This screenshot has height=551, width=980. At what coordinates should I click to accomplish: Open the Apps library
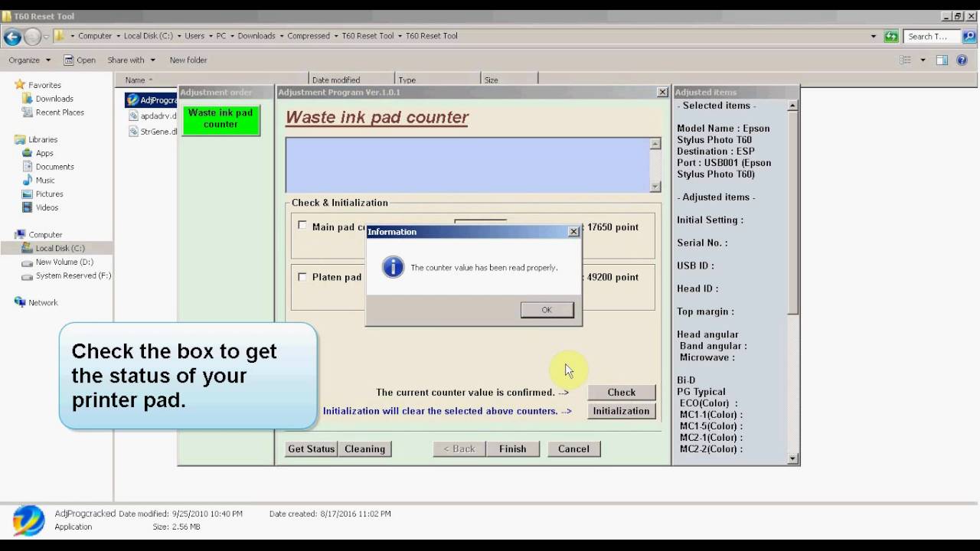44,153
